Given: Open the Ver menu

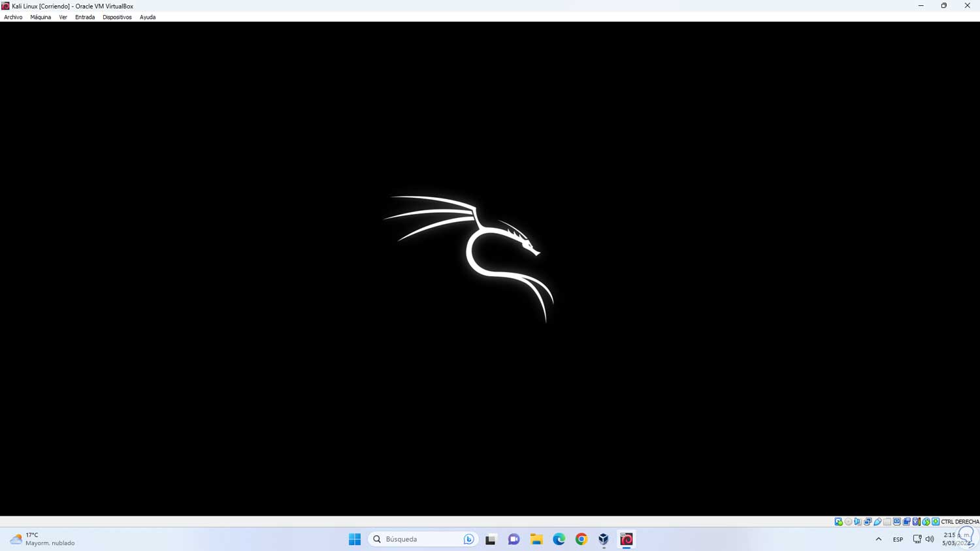Looking at the screenshot, I should pyautogui.click(x=63, y=17).
